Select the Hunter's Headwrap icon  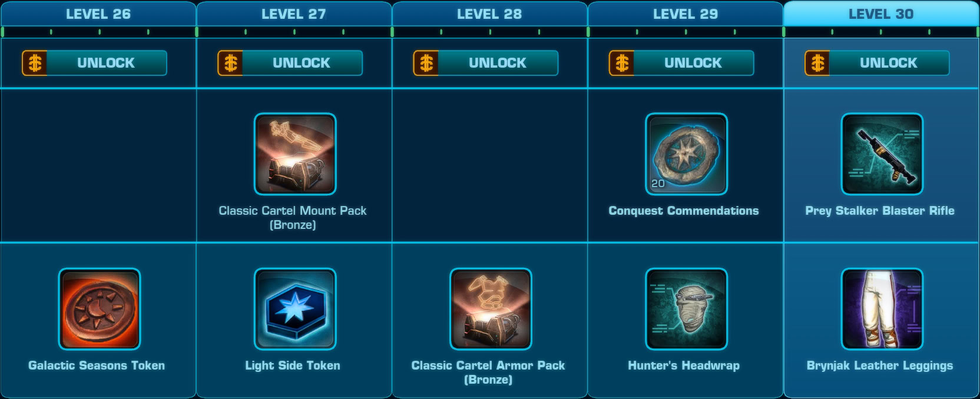[686, 309]
